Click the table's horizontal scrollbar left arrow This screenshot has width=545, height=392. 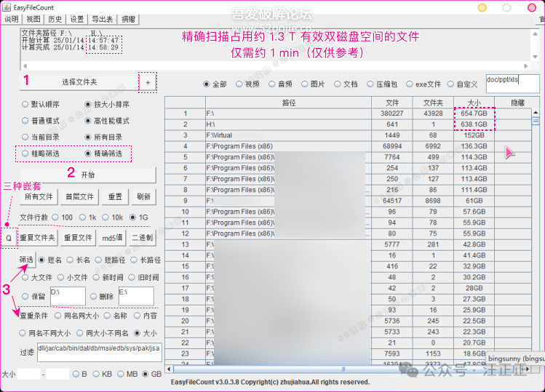point(169,369)
